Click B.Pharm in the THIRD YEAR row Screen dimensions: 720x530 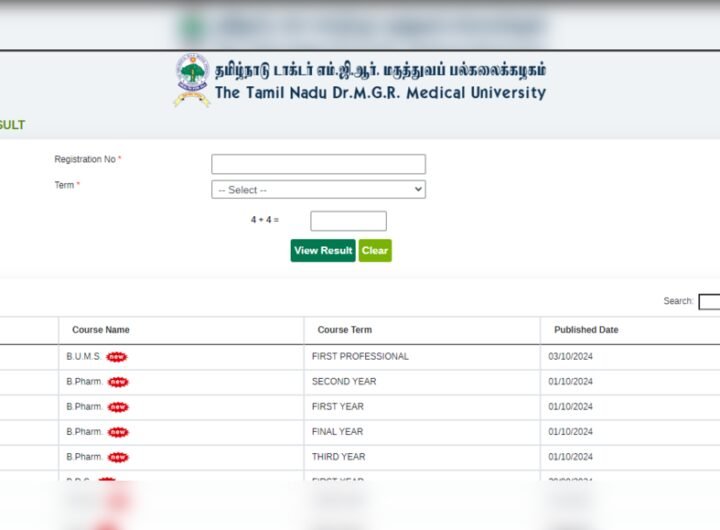pos(84,457)
